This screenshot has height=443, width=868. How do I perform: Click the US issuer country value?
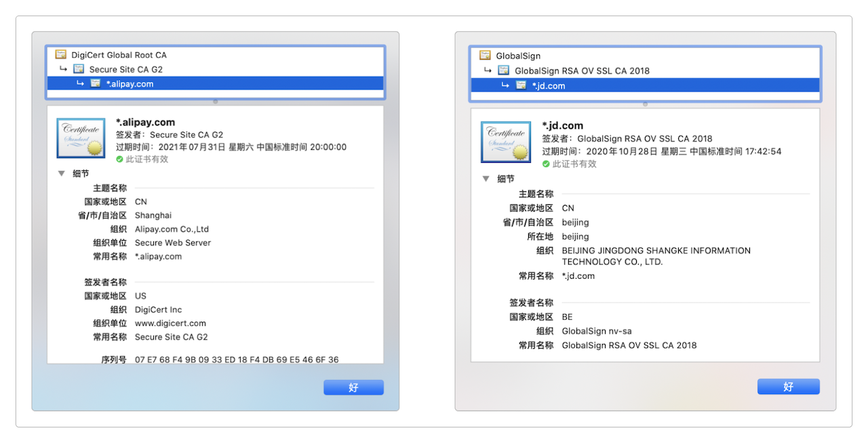coord(140,296)
